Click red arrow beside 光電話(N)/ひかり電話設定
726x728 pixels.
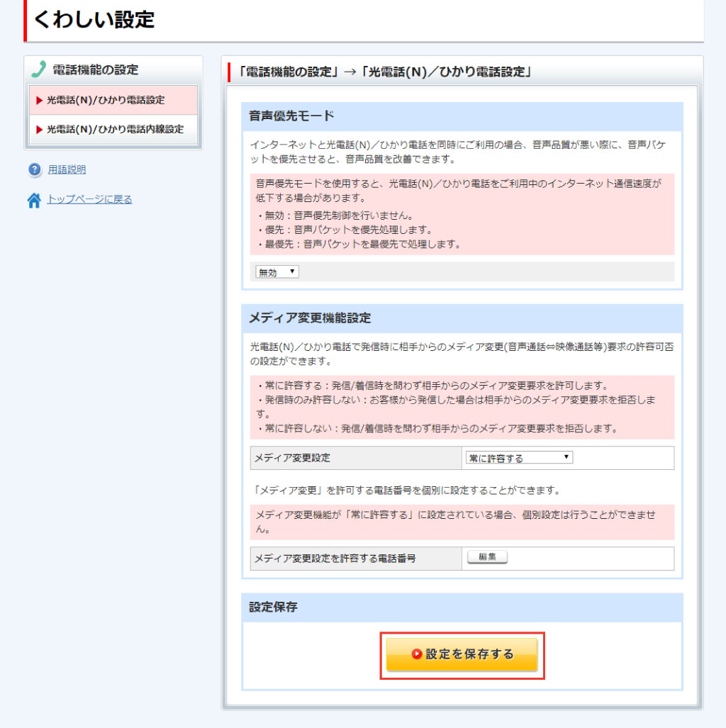(x=40, y=101)
